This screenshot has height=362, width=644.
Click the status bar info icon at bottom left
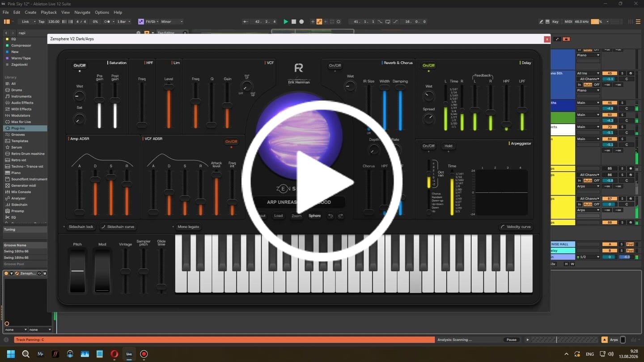[6, 340]
